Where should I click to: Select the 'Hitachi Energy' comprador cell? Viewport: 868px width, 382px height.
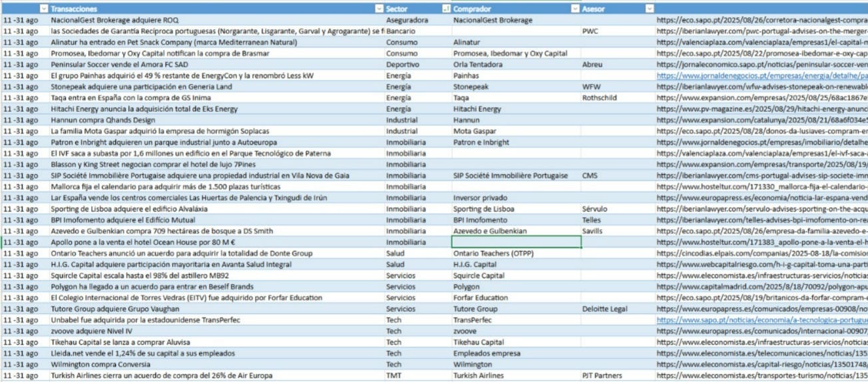point(516,109)
